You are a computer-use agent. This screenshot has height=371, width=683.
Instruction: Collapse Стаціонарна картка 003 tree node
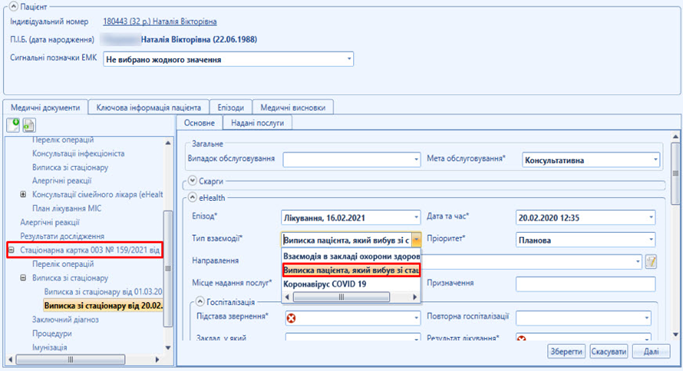pyautogui.click(x=11, y=250)
